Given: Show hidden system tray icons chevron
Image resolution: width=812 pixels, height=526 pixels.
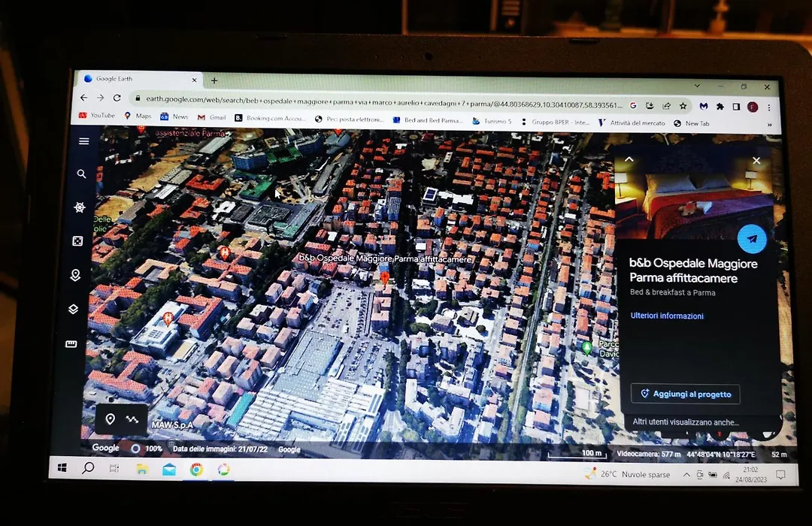Looking at the screenshot, I should tap(686, 474).
